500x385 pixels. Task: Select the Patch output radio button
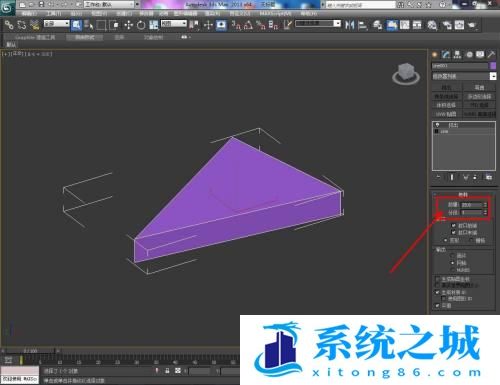pyautogui.click(x=453, y=256)
